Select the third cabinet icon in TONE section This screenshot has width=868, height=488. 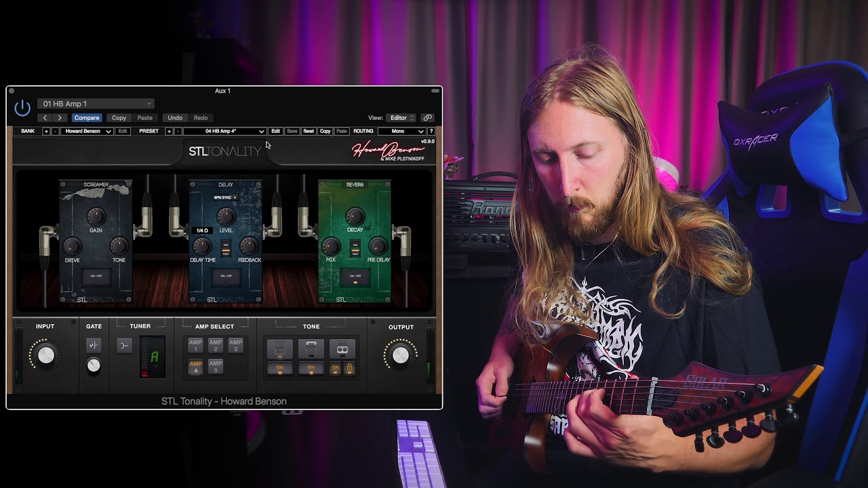pyautogui.click(x=342, y=350)
